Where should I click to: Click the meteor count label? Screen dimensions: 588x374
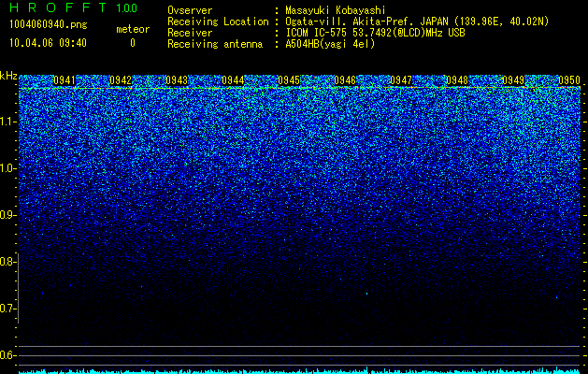(133, 29)
